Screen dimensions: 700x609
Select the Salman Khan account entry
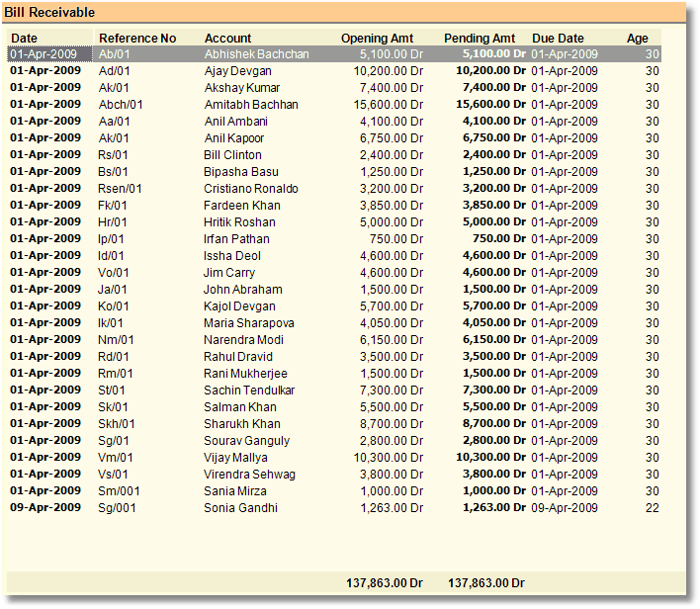point(240,407)
